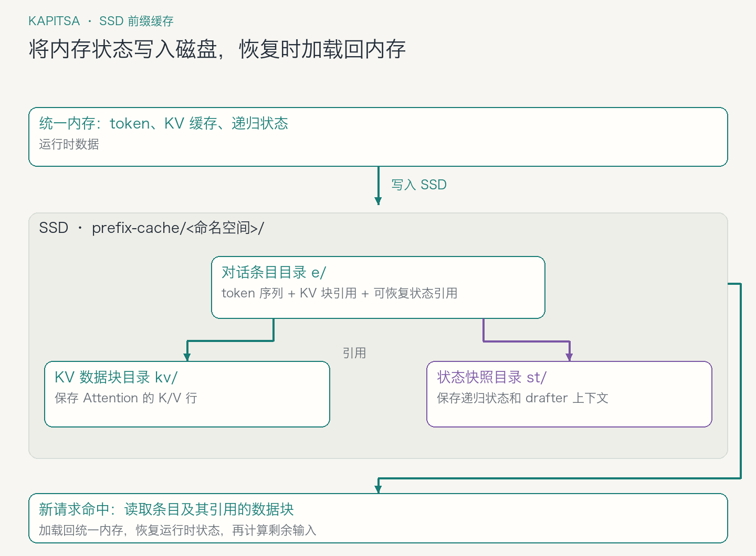The width and height of the screenshot is (756, 556).
Task: Select the heading "统一内存：token、KV 缓存、递归状态"
Action: click(x=164, y=123)
